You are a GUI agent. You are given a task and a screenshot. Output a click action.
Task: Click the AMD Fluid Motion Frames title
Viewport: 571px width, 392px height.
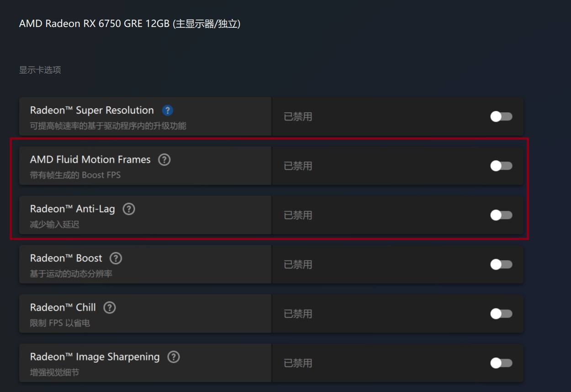coord(90,160)
